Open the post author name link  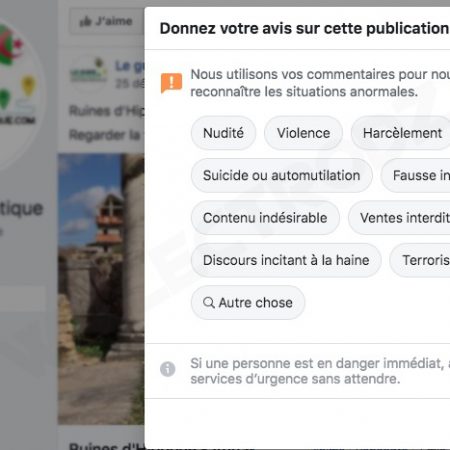coord(130,66)
